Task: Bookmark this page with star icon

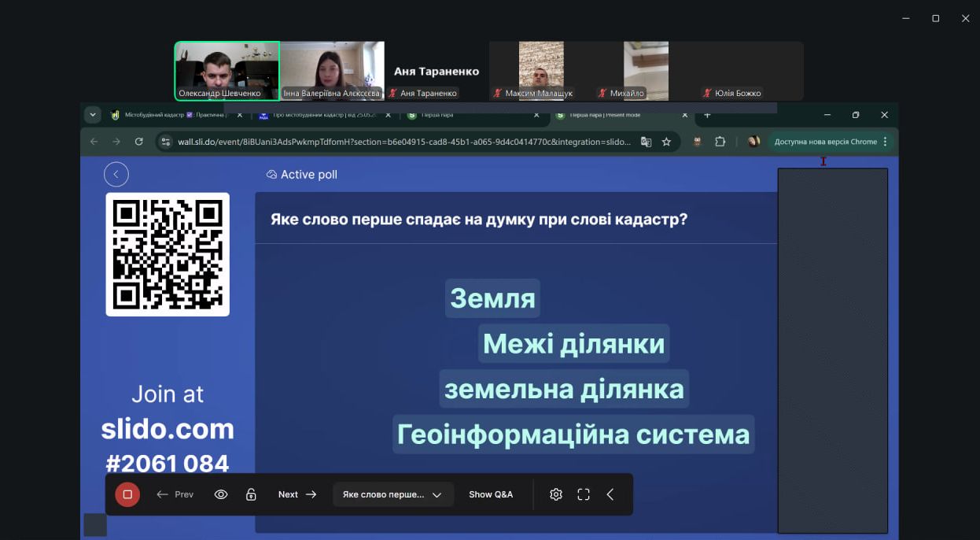Action: click(x=666, y=142)
